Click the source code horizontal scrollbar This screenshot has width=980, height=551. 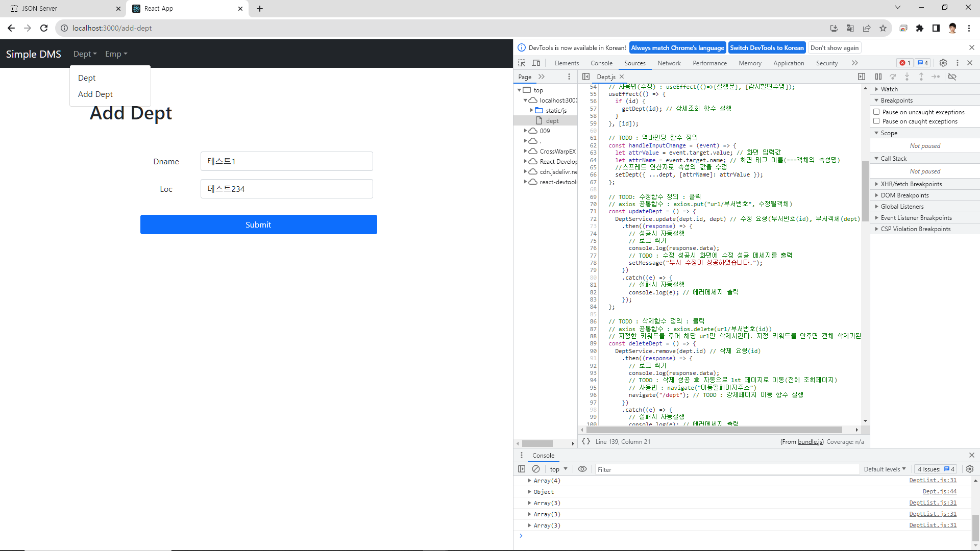[715, 430]
